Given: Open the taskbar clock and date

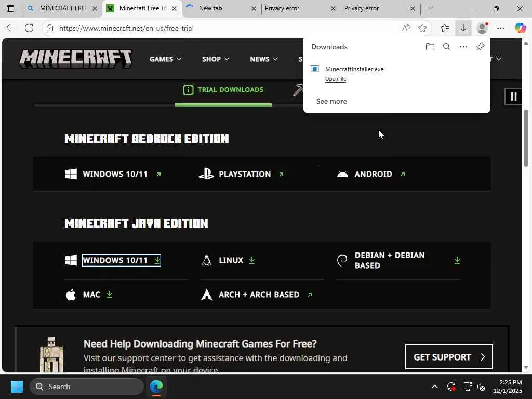Looking at the screenshot, I should (508, 387).
